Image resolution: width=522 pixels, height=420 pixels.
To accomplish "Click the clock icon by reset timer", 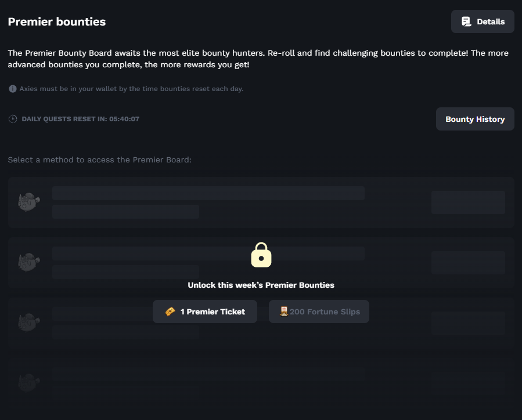I will [13, 119].
